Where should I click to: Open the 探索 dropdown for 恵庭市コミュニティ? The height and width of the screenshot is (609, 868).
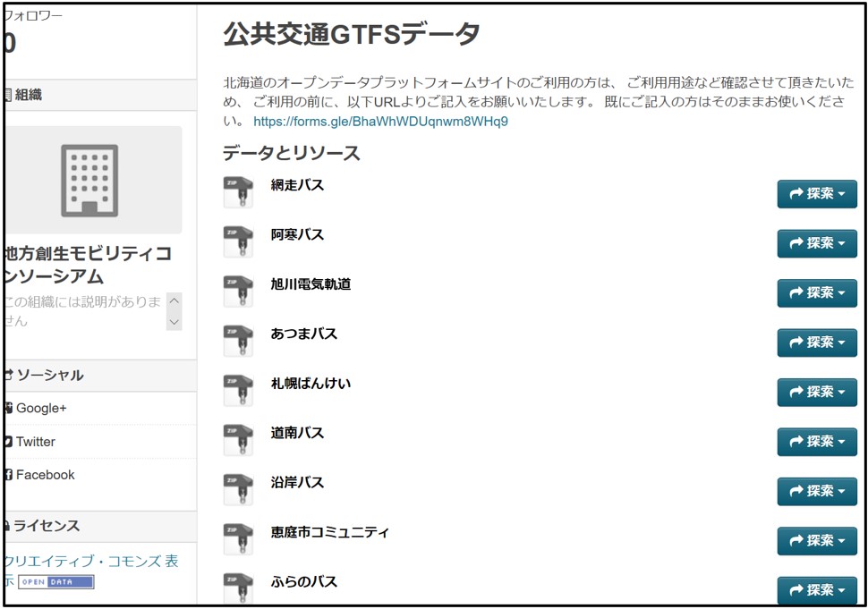pos(817,540)
